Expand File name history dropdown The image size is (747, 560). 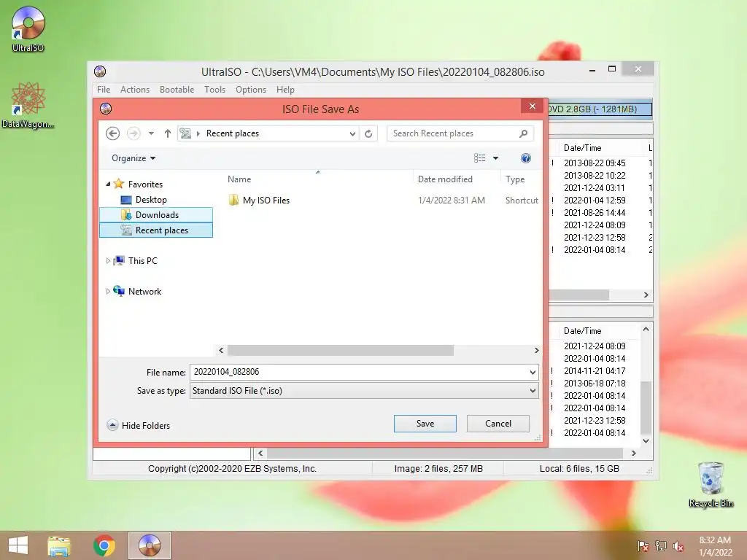coord(533,373)
